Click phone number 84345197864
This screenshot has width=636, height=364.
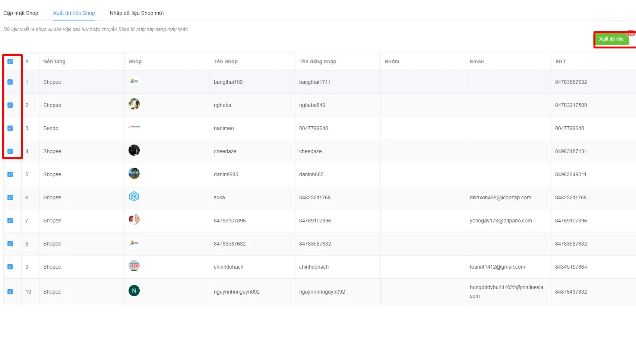[571, 267]
